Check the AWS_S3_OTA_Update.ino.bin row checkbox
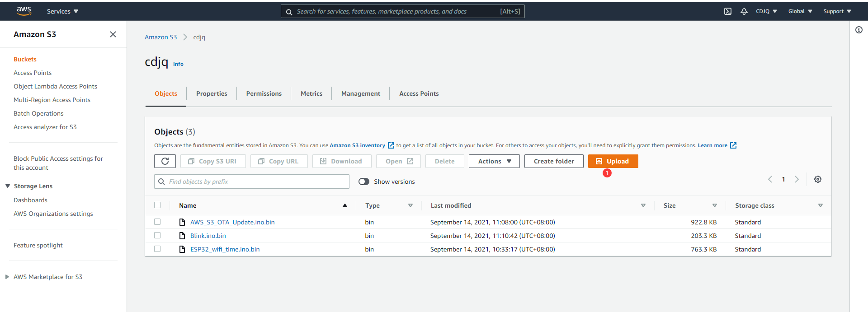 tap(157, 222)
